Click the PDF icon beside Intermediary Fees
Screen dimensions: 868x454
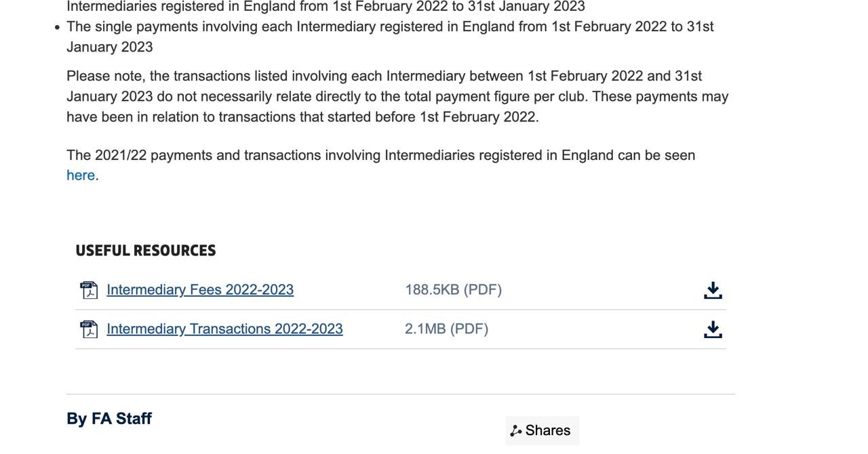pos(89,290)
